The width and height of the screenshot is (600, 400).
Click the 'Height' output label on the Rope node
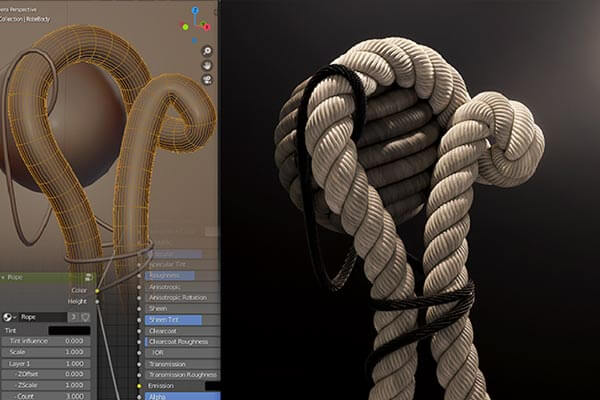[77, 302]
